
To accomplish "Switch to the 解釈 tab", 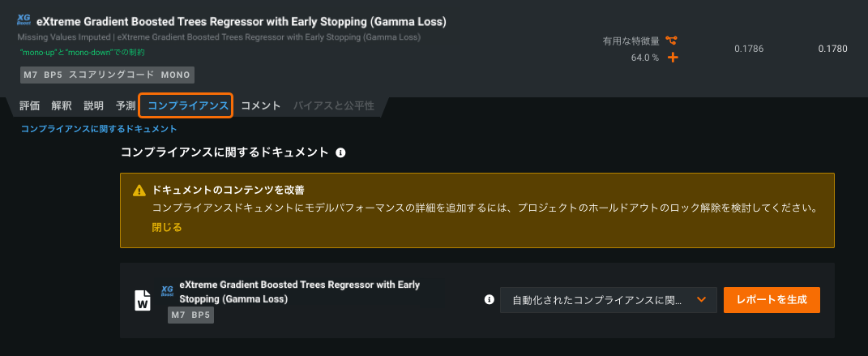I will coord(62,105).
